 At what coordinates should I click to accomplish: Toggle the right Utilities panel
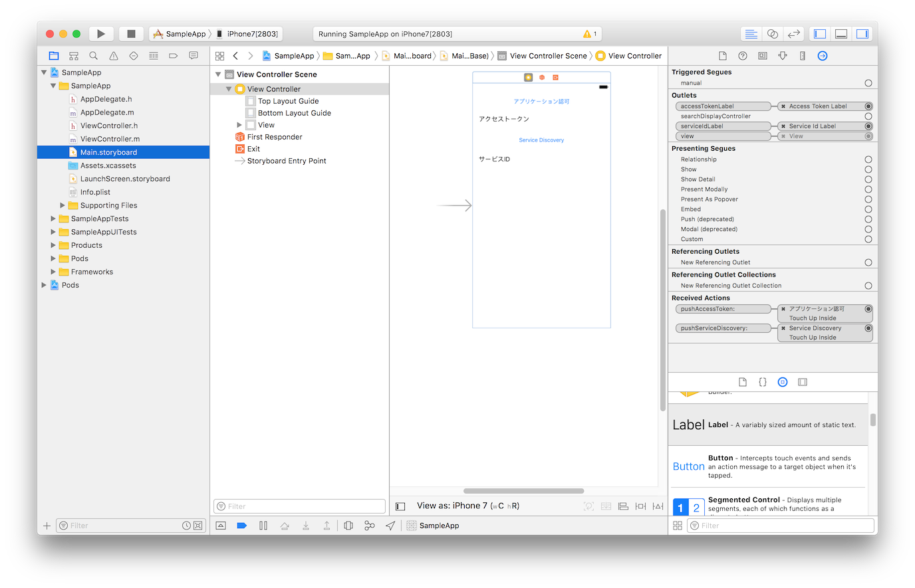[x=862, y=34]
